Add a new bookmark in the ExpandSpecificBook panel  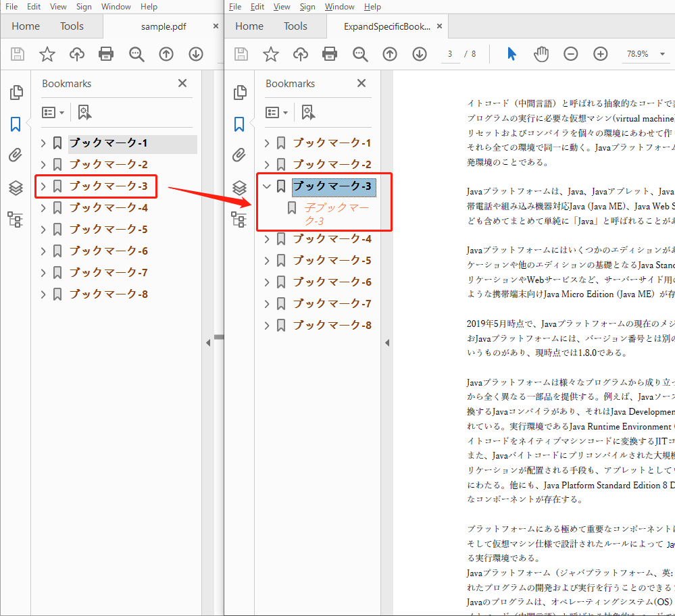308,112
